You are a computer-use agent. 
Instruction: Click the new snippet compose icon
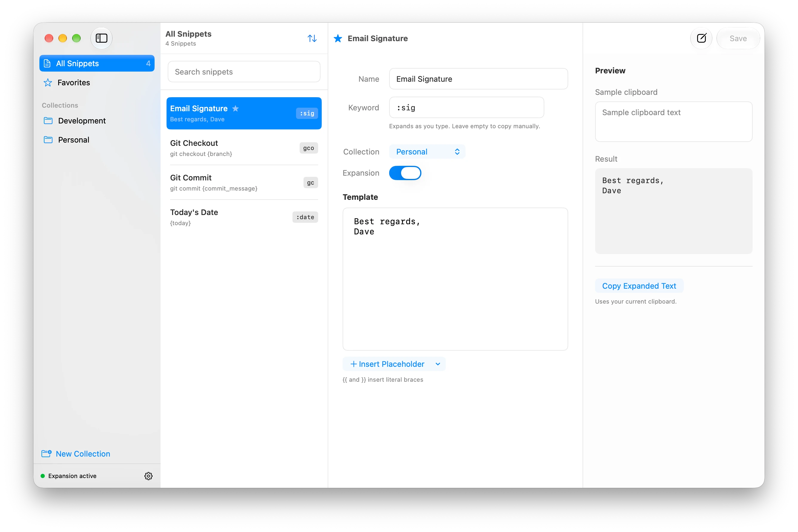701,38
